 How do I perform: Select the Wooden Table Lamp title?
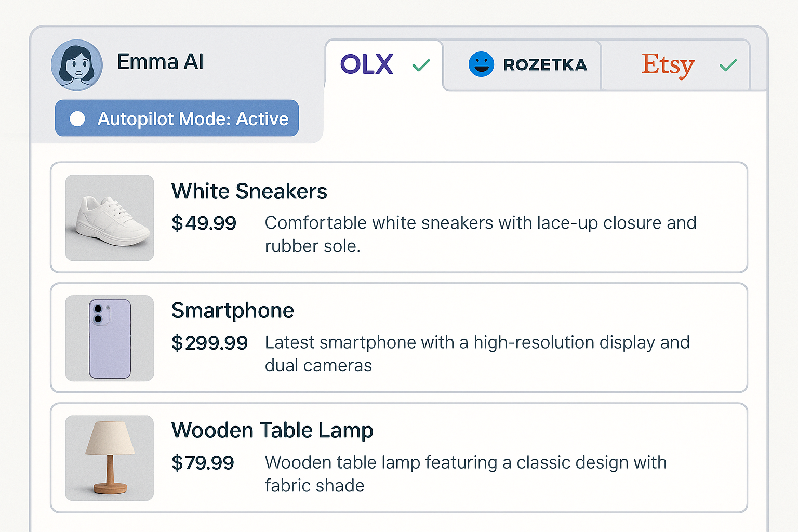pos(272,430)
